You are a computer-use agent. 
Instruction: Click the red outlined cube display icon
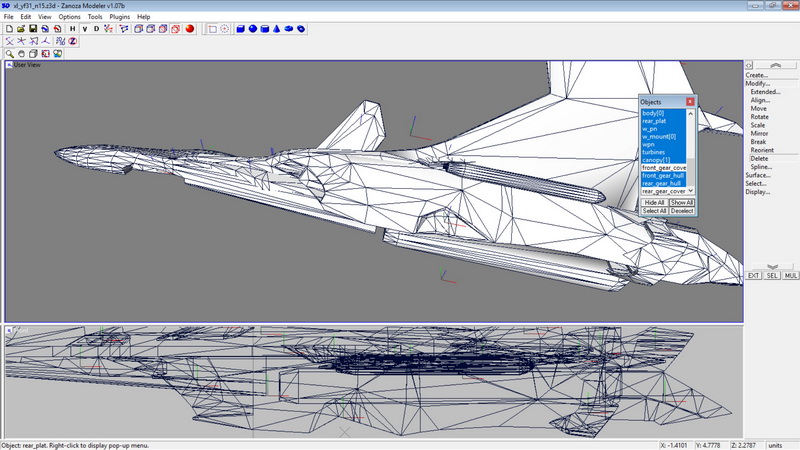pyautogui.click(x=176, y=29)
